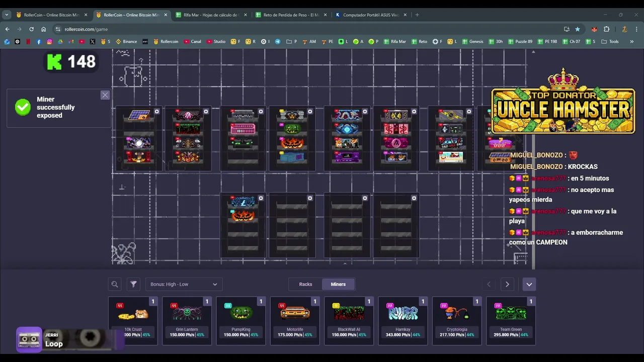This screenshot has height=362, width=644.
Task: Click the first empty slot-only rack
Action: coord(292,226)
